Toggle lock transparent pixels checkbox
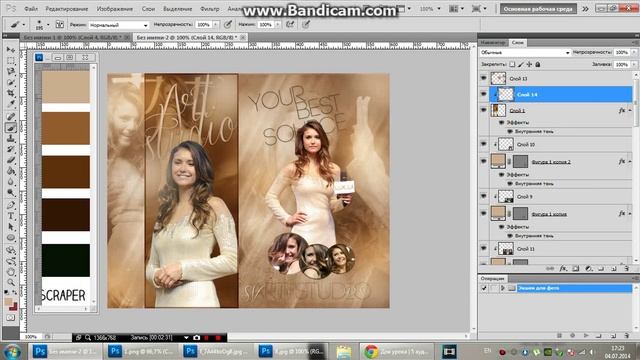The image size is (640, 360). coord(512,64)
